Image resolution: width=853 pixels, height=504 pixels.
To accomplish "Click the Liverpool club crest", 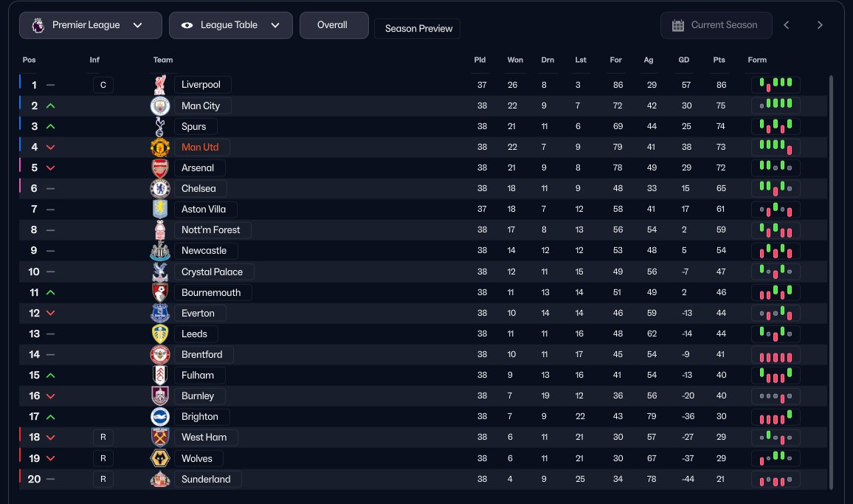I will coord(160,85).
